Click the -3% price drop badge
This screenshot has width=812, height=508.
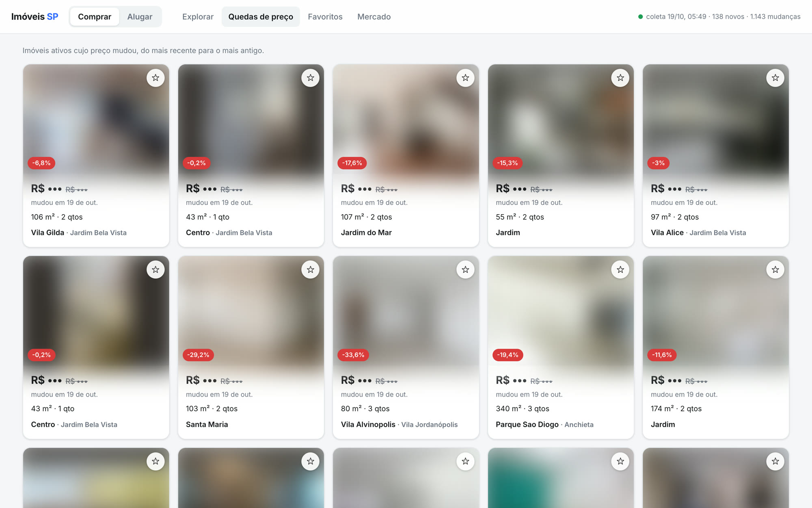(x=658, y=163)
